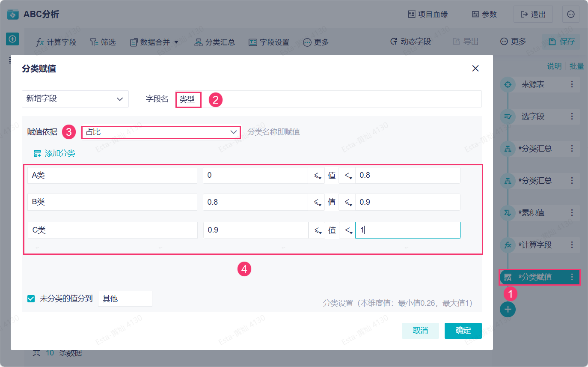Open the 选字段 step options menu
The width and height of the screenshot is (588, 367).
tap(572, 116)
